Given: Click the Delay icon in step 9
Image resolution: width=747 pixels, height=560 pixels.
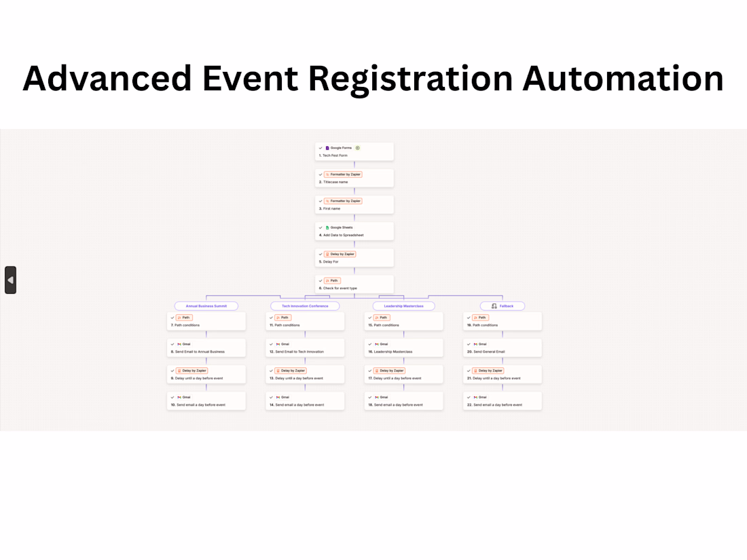Looking at the screenshot, I should click(x=179, y=371).
